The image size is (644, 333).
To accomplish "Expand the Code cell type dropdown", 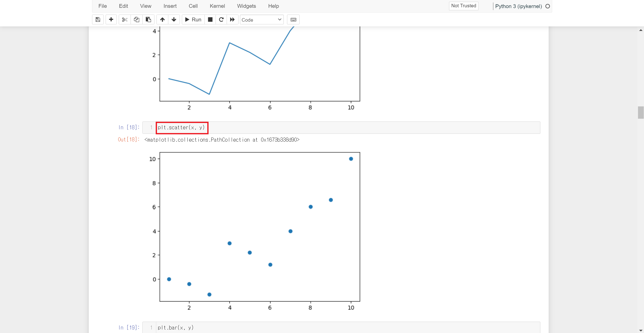I will tap(262, 20).
